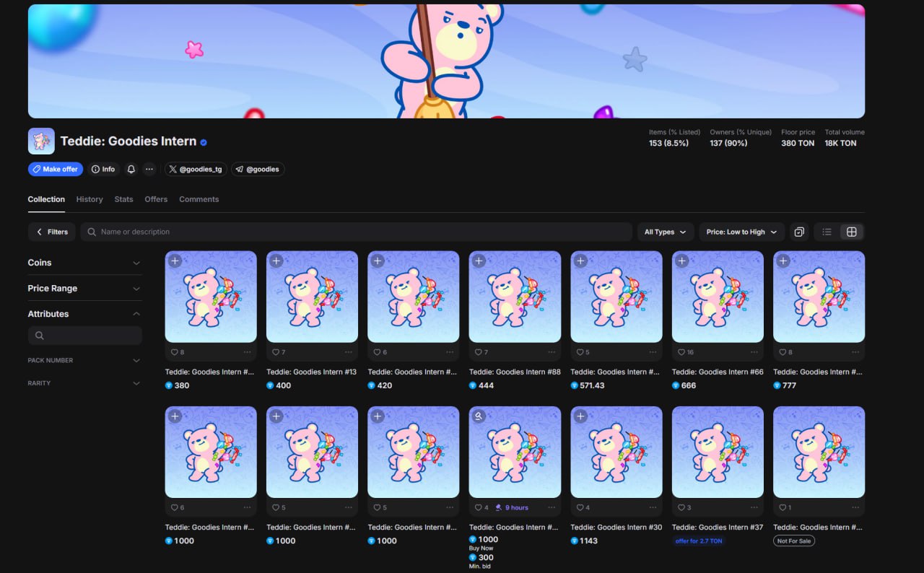Viewport: 924px width, 573px height.
Task: Collapse the Filters sidebar
Action: [x=51, y=232]
